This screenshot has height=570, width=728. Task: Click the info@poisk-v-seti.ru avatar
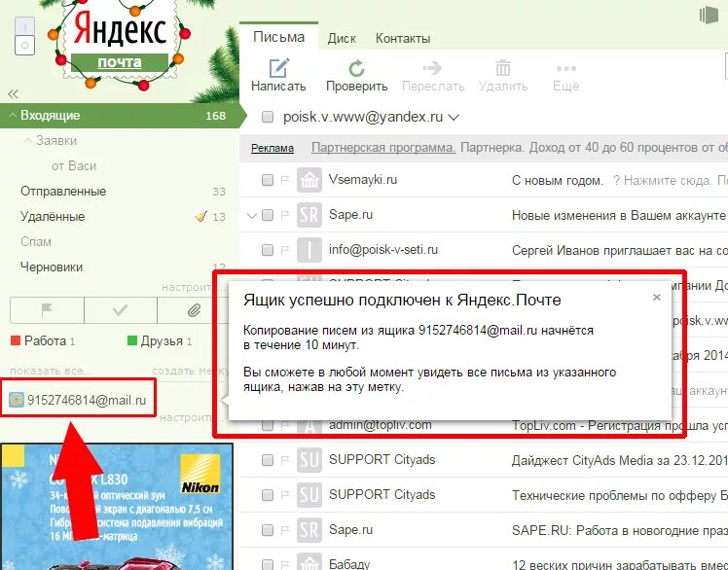[309, 250]
